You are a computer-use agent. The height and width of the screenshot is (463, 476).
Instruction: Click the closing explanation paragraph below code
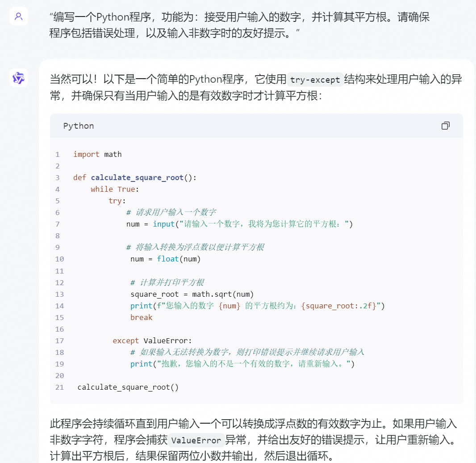pos(253,440)
